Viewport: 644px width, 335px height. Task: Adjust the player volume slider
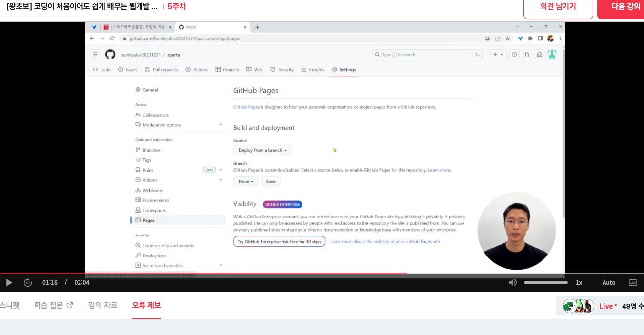click(x=545, y=282)
